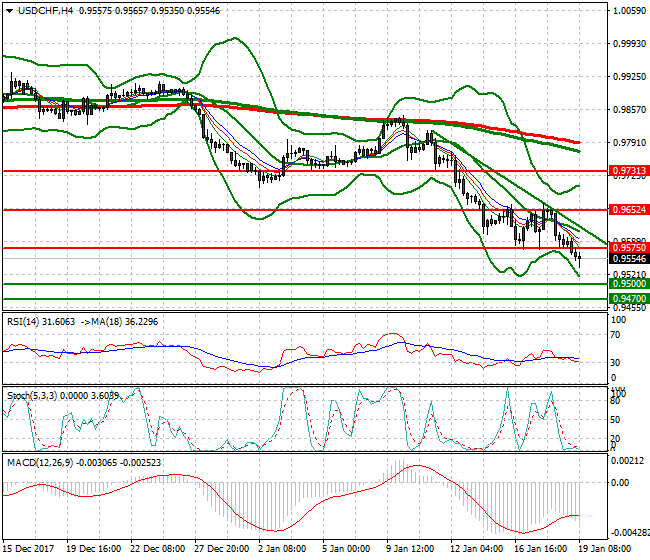The image size is (650, 560).
Task: Click the 1.00590 top price scale value
Action: point(627,11)
